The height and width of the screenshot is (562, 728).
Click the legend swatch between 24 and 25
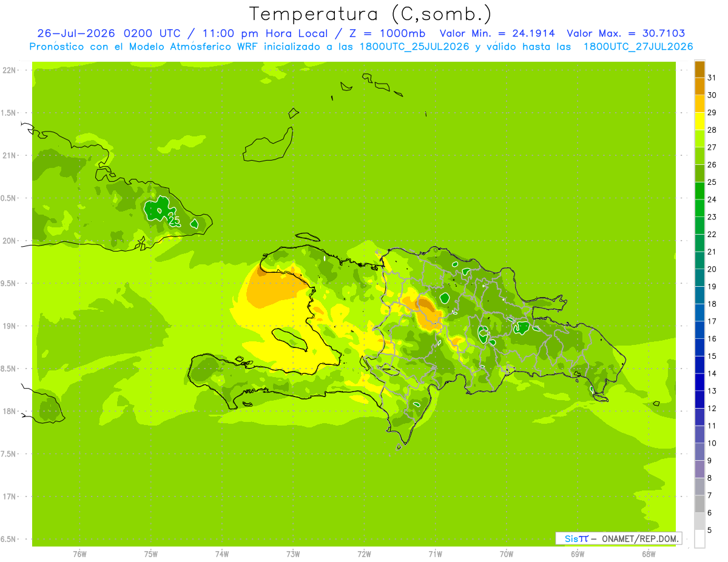point(699,190)
